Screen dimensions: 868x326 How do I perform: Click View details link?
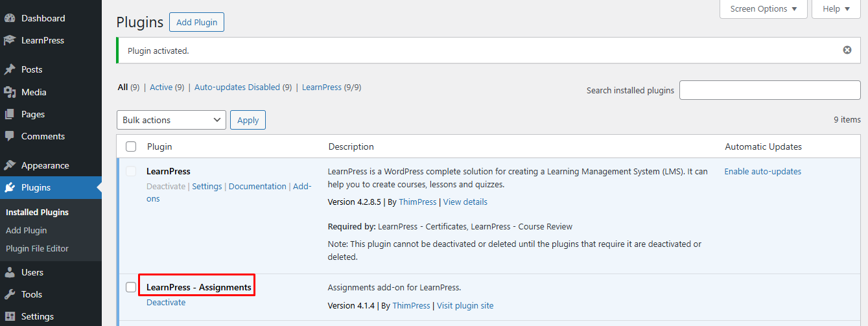coord(465,202)
